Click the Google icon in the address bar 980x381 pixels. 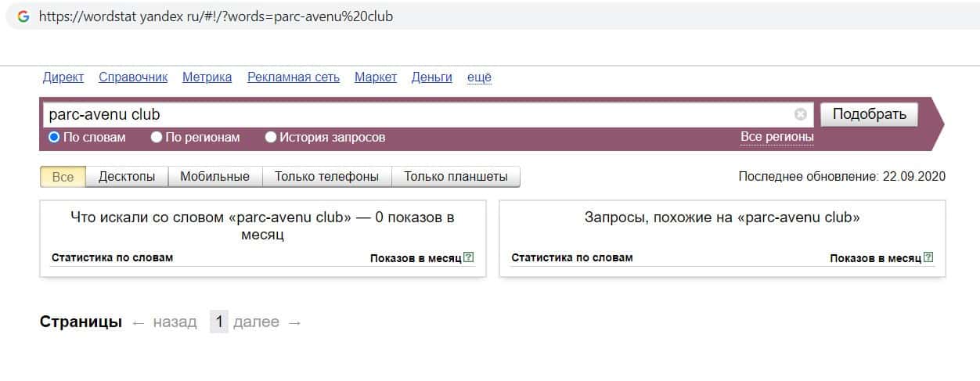(x=23, y=16)
